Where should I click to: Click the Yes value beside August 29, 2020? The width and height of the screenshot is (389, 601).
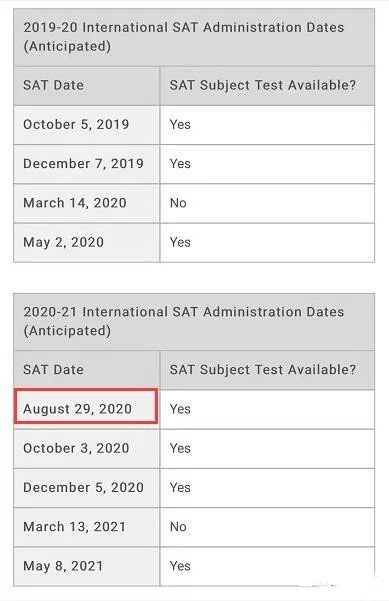180,409
